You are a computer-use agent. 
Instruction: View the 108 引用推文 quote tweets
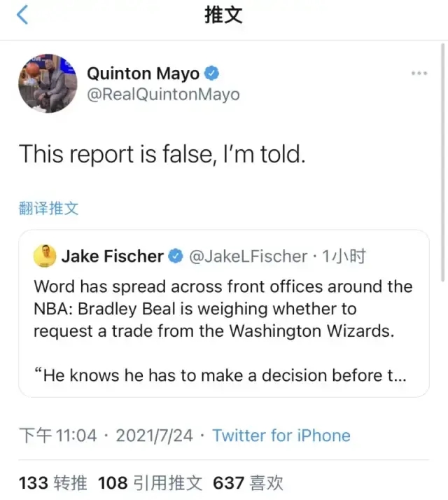[150, 482]
